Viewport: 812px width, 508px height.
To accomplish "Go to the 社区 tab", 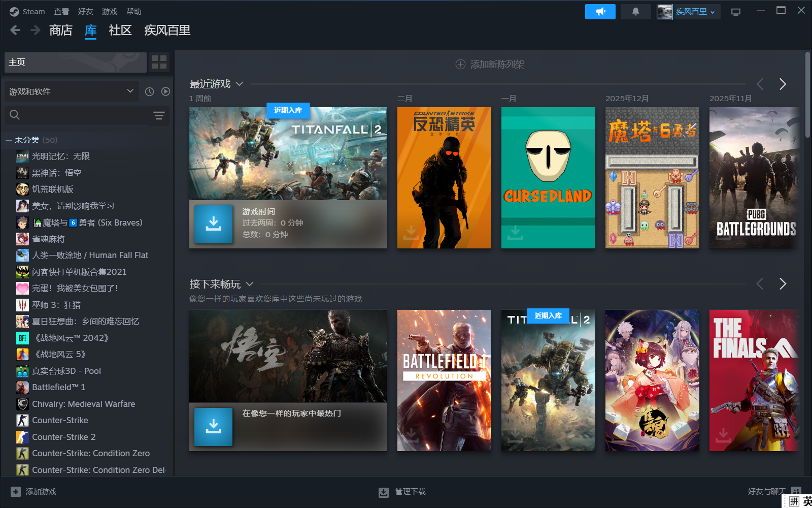I will tap(120, 30).
